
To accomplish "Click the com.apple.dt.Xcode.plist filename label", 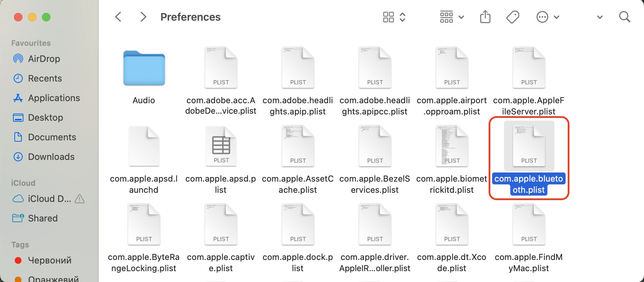I will [452, 262].
